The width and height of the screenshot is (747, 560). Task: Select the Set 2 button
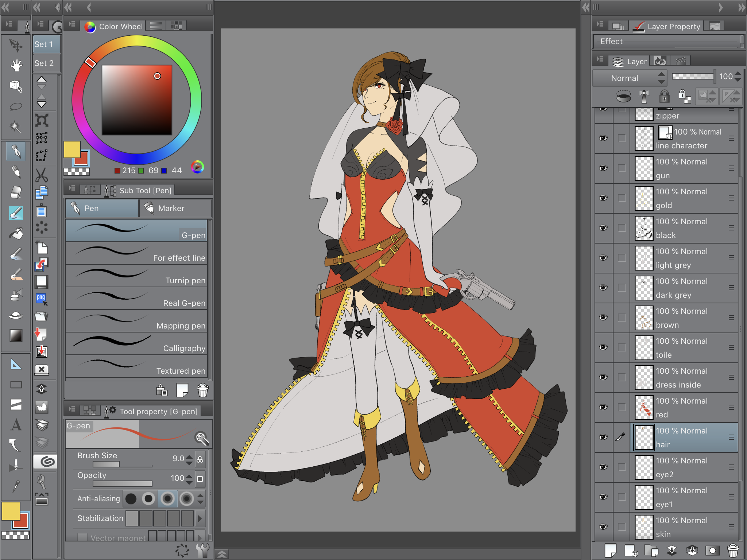46,63
